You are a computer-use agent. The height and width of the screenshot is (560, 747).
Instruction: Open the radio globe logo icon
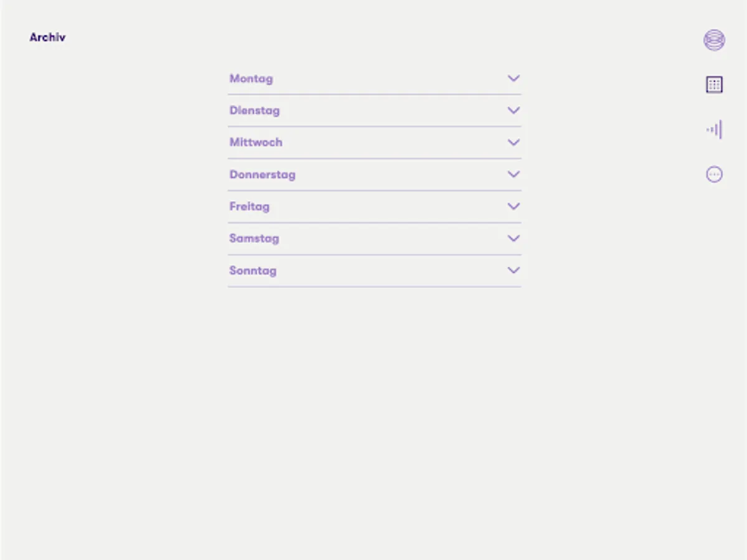[714, 40]
